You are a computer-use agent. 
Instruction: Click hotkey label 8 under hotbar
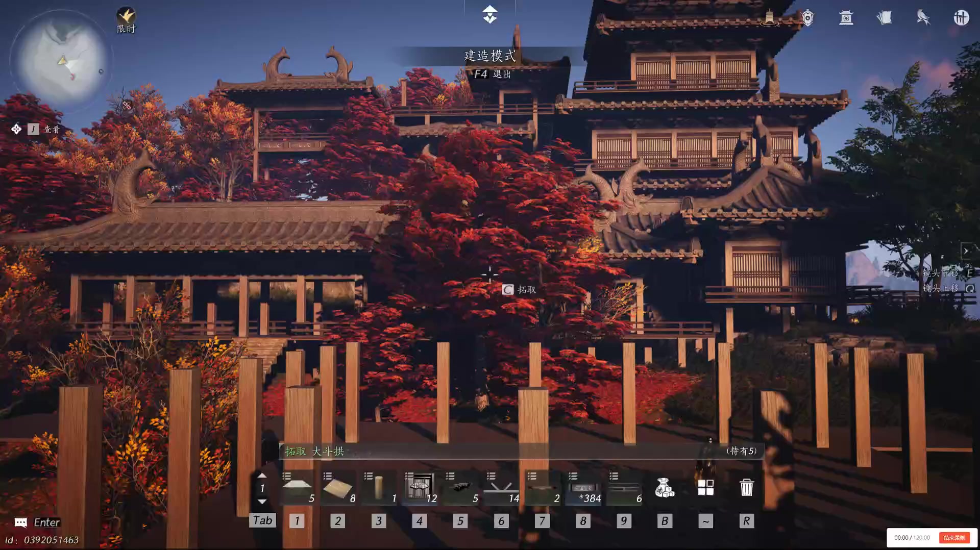click(583, 521)
